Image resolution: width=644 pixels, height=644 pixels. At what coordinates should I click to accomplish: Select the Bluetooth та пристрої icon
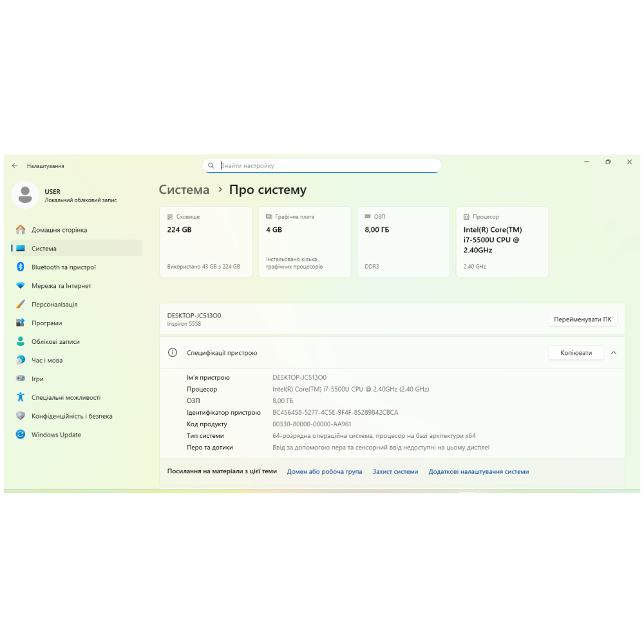coord(21,267)
